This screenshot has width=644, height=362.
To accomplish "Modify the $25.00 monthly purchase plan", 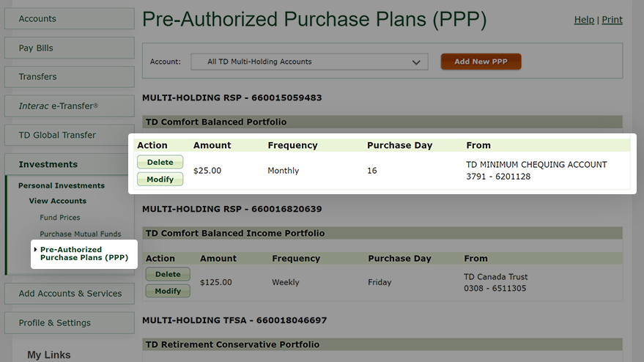I will (x=160, y=179).
